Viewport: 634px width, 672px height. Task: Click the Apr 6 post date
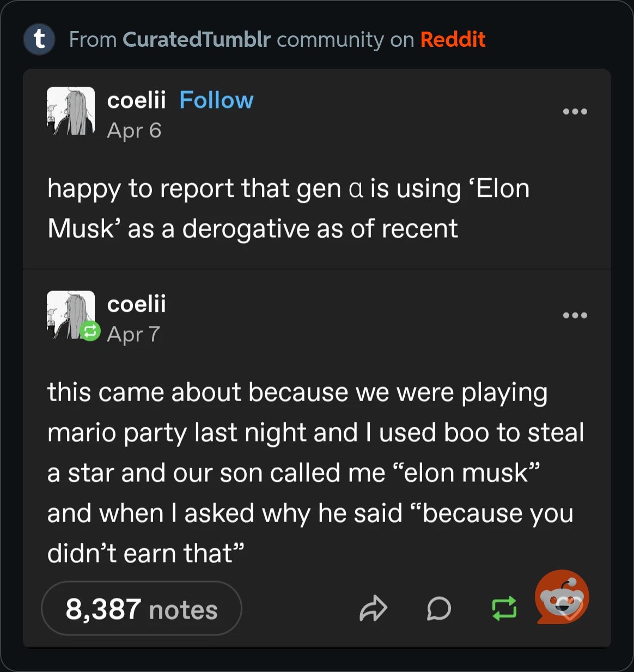click(134, 131)
